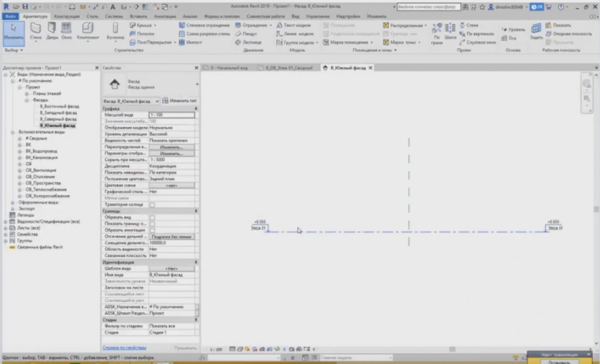600x364 pixels.
Task: Enable the Обрезать вид checkbox
Action: [152, 217]
